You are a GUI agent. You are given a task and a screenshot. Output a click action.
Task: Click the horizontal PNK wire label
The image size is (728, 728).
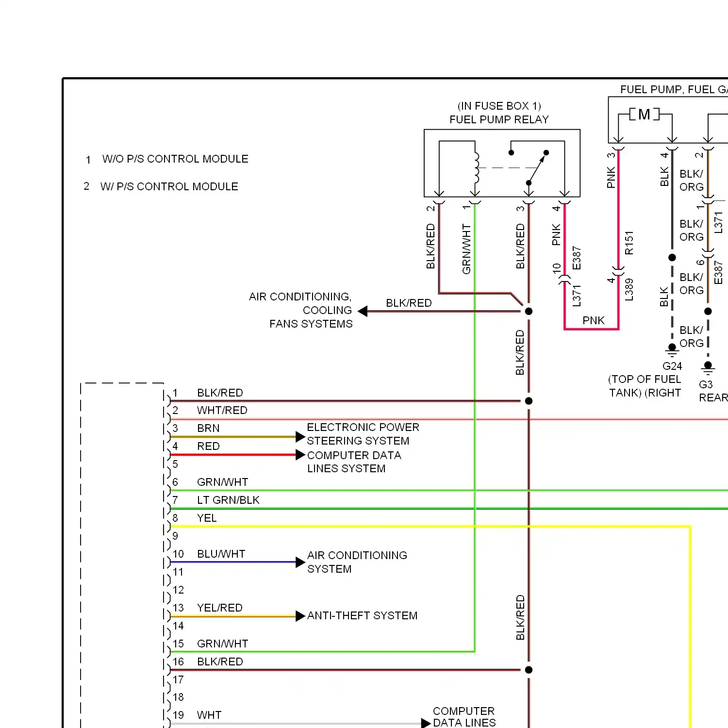coord(594,320)
